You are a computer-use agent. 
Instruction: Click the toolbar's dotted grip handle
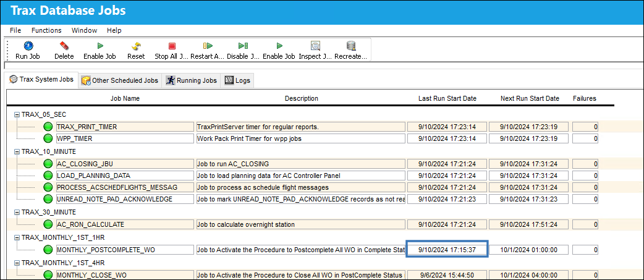click(x=7, y=49)
